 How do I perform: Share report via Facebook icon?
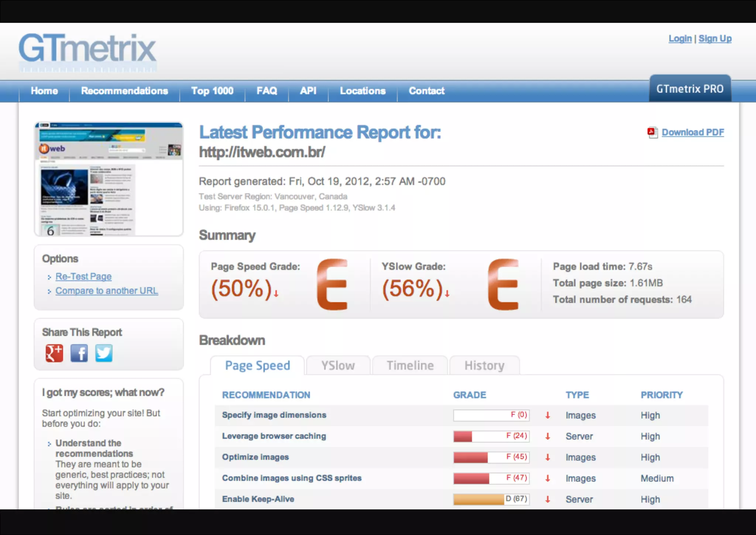(x=79, y=353)
